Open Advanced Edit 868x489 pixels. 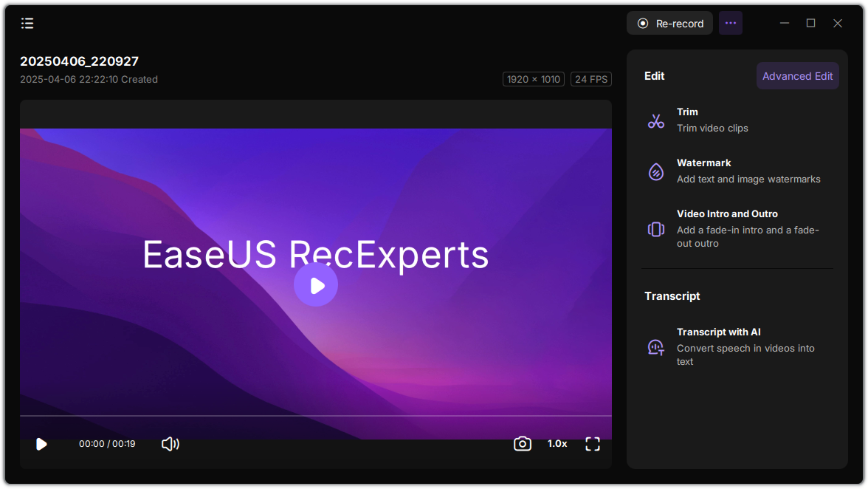click(797, 76)
